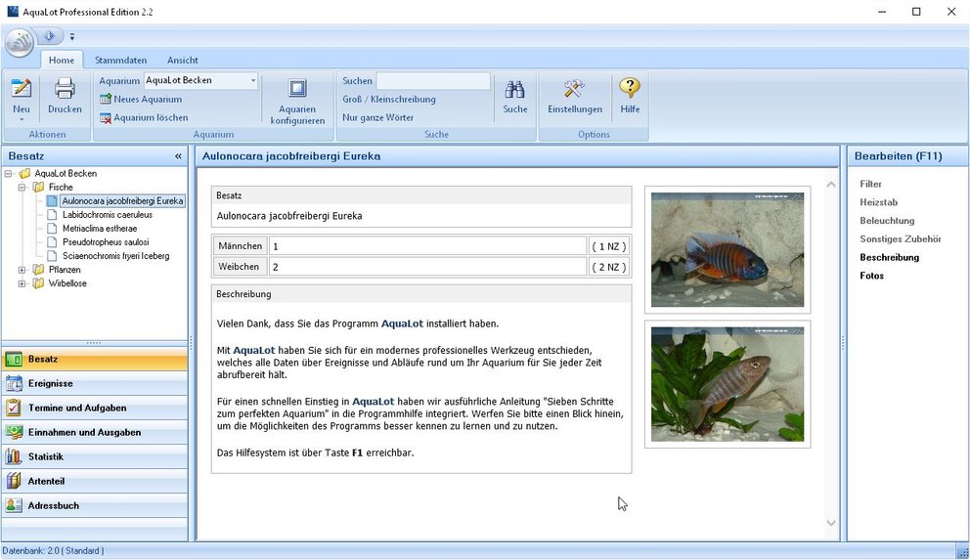
Task: Click the Besatz navigation icon
Action: (14, 359)
